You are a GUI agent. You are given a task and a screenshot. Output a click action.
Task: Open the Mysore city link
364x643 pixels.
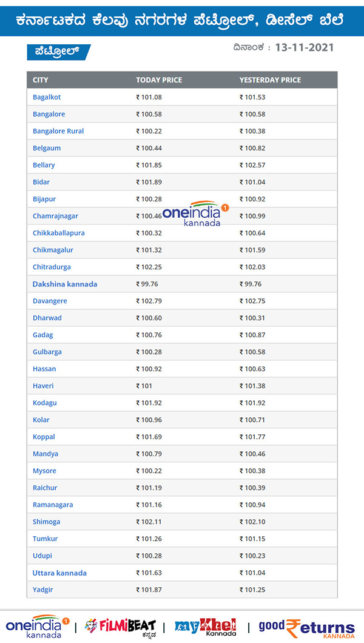[44, 471]
